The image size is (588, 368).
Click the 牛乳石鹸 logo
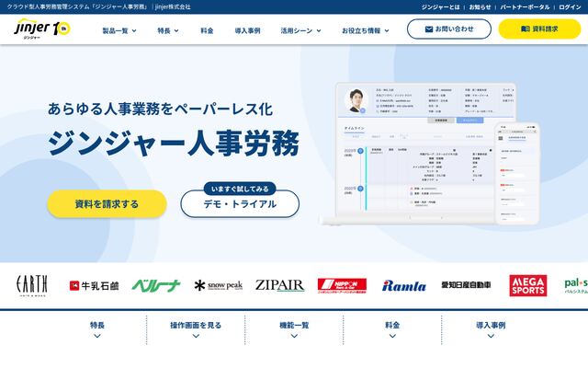(x=94, y=286)
